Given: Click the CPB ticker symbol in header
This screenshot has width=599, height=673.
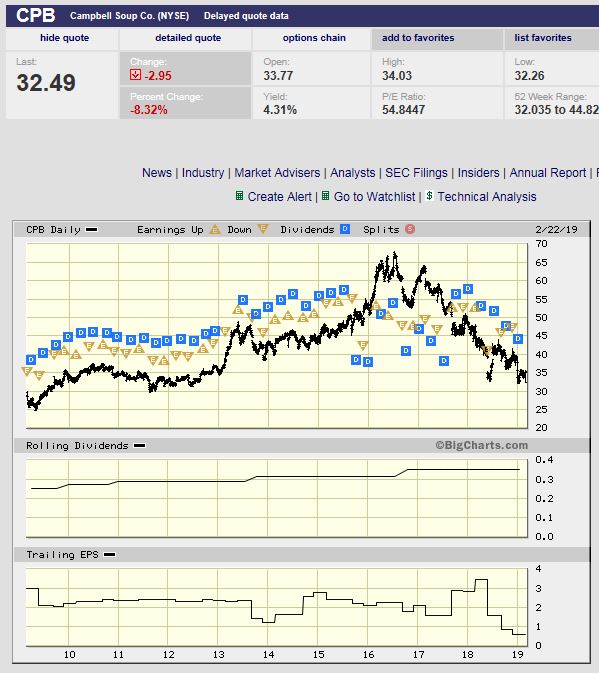Looking at the screenshot, I should [36, 15].
